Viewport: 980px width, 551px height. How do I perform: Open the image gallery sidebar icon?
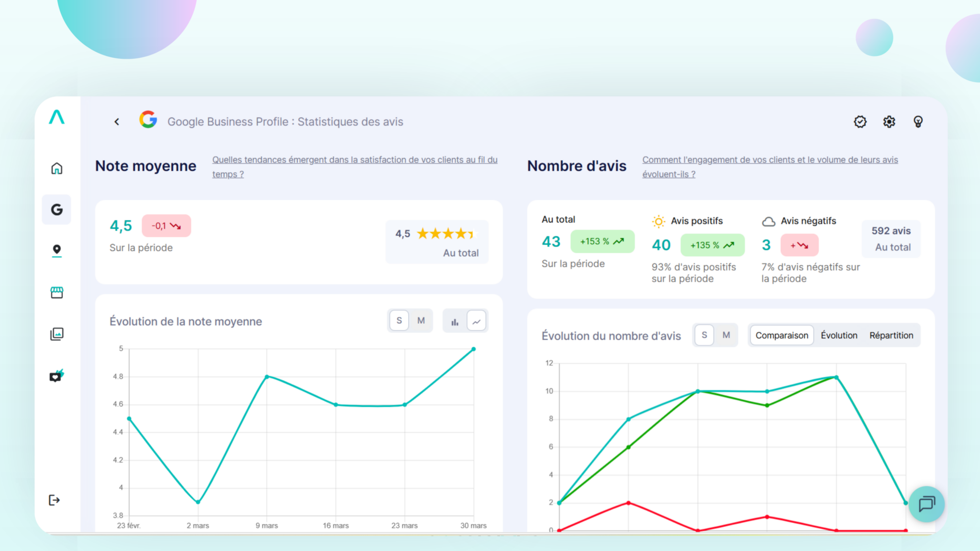pos(56,334)
